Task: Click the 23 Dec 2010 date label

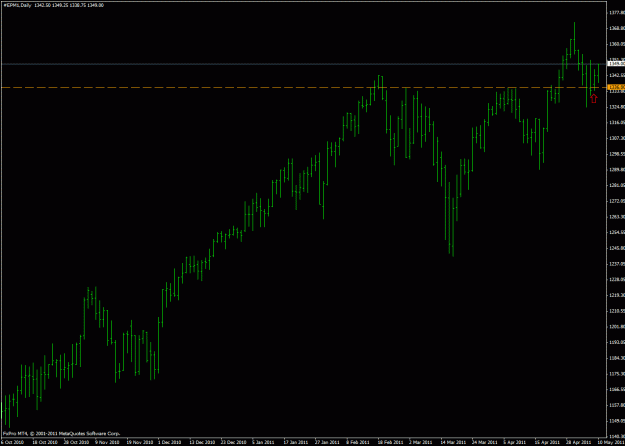Action: pos(232,442)
